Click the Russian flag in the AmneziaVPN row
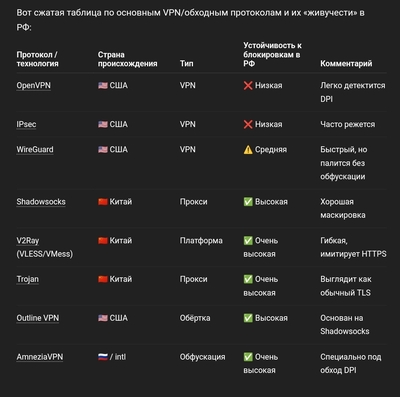 (103, 357)
